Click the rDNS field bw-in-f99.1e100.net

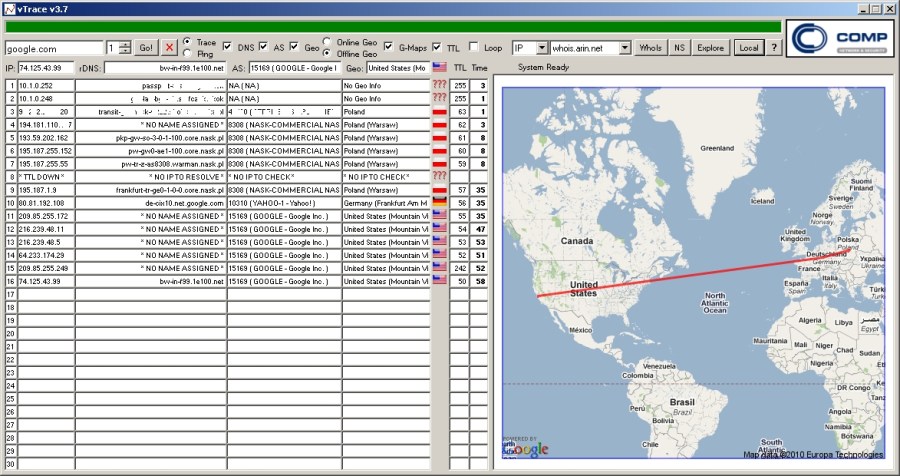tap(165, 68)
